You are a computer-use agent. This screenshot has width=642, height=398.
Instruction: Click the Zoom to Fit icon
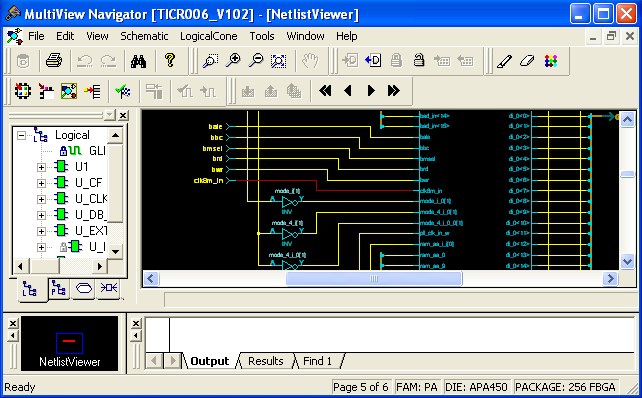pos(279,61)
